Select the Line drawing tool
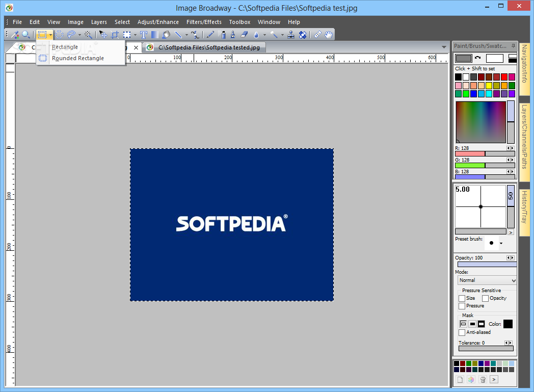 click(178, 34)
